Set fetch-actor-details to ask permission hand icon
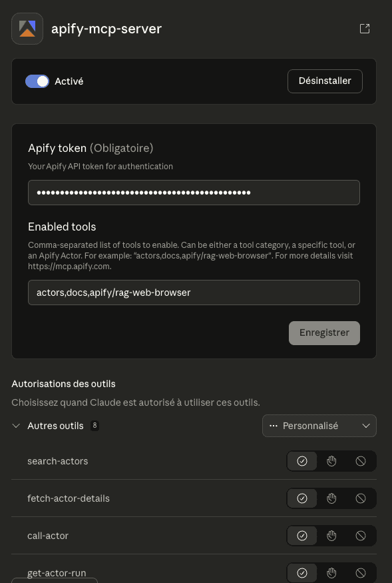 coord(331,498)
